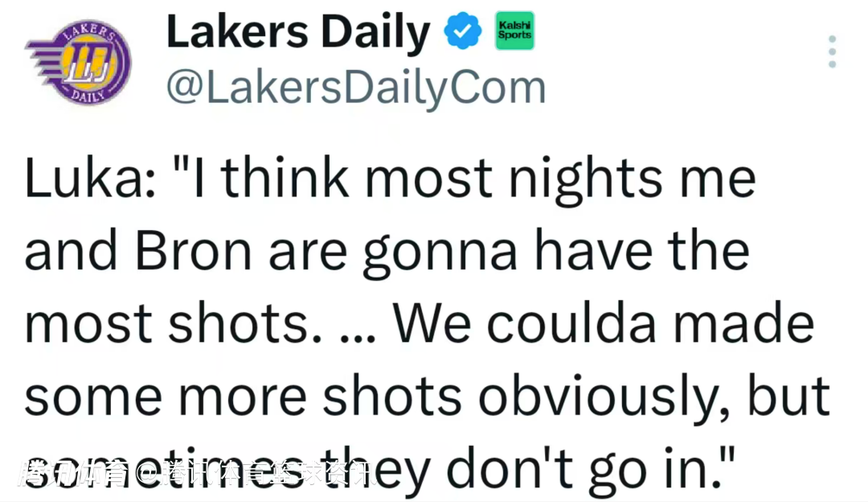Screen dimensions: 868x502
Task: Open the Kalshi Sports affiliate badge
Action: tap(514, 31)
